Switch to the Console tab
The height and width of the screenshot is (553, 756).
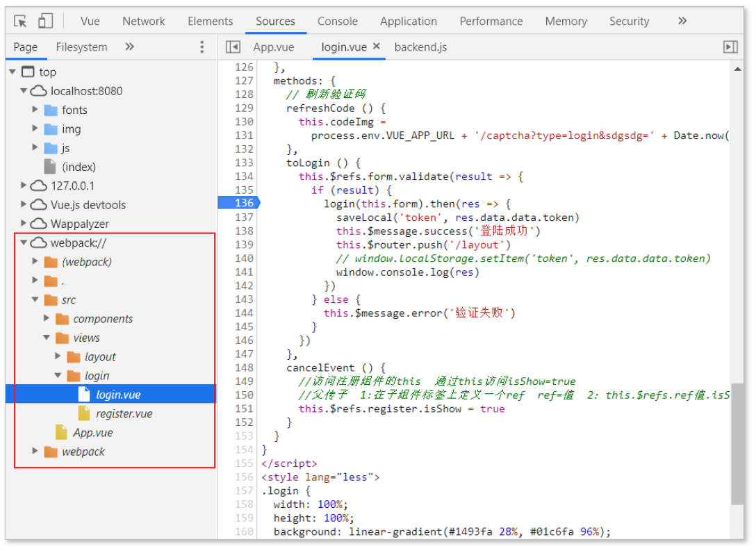(338, 22)
